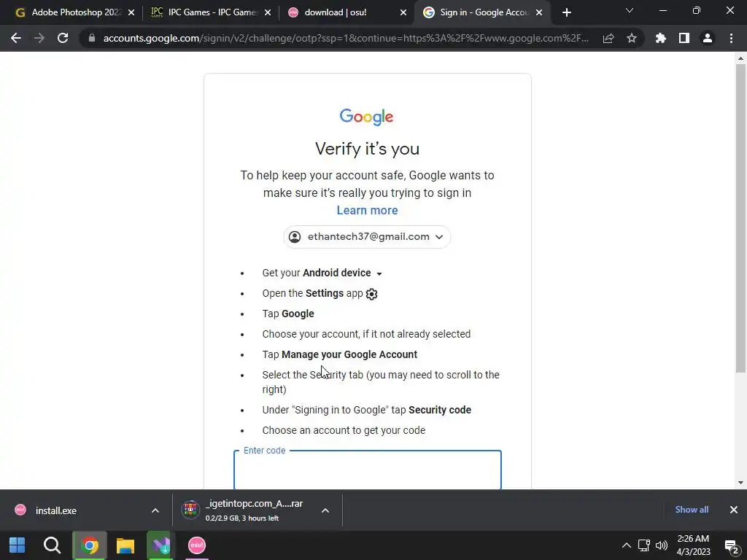Open the Chrome profile icon
Image resolution: width=747 pixels, height=560 pixels.
[x=708, y=38]
